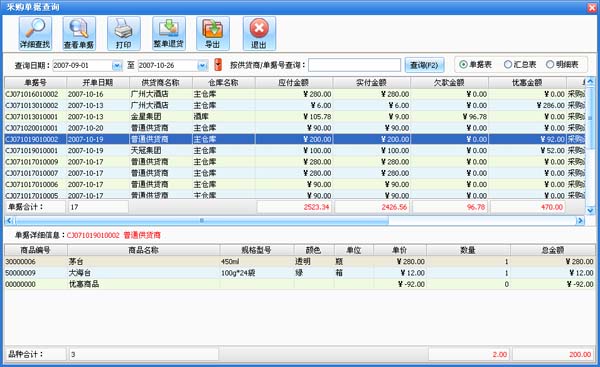600x367 pixels.
Task: Click the horizontal scrollbar right arrow
Action: pyautogui.click(x=580, y=220)
